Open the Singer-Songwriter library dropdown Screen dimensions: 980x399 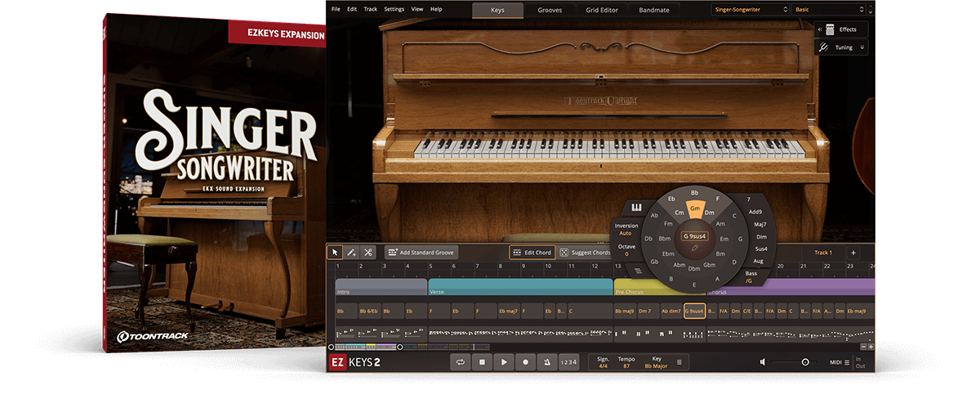point(749,9)
